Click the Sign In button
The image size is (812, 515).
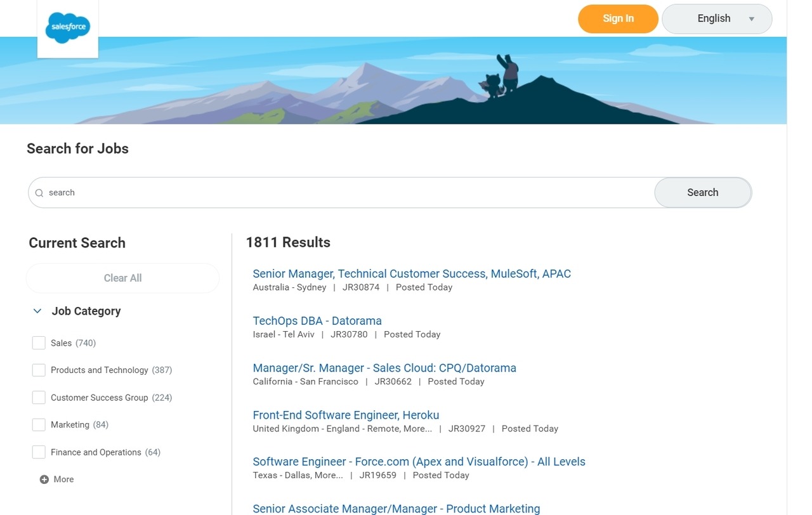pos(618,18)
